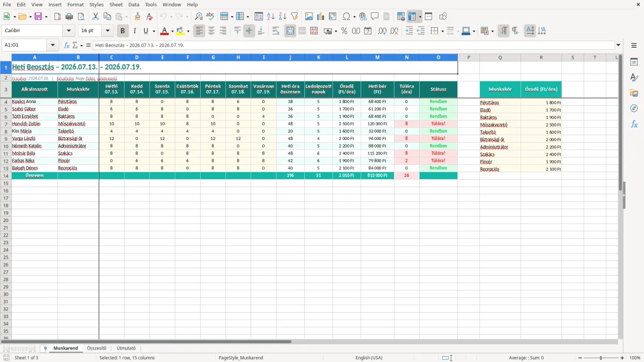Toggle align left

[200, 31]
